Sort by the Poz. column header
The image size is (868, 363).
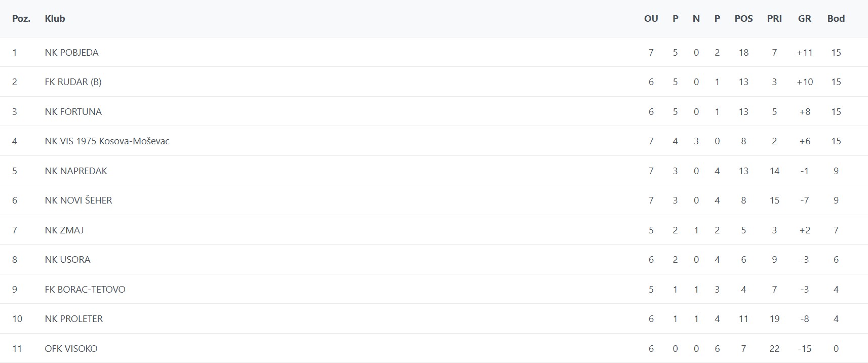point(21,19)
